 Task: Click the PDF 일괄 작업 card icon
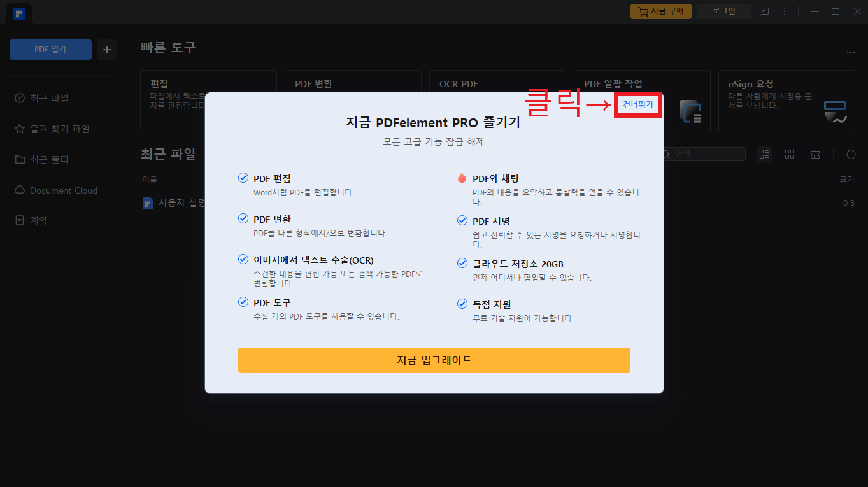pos(690,111)
